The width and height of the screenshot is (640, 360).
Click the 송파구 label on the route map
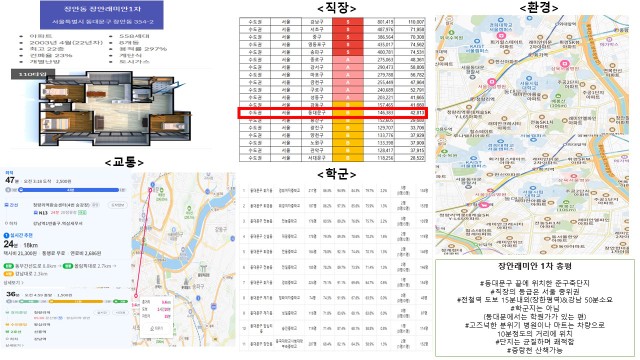coord(198,287)
